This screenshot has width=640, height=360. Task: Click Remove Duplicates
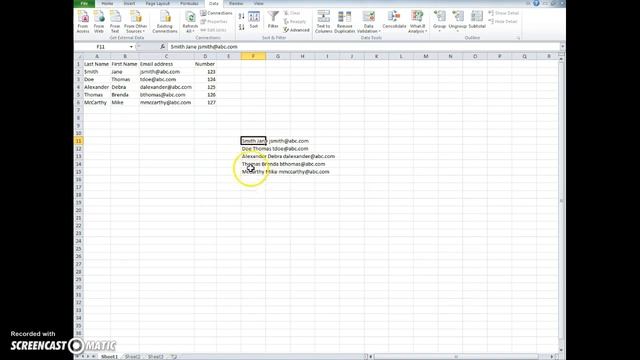344,22
